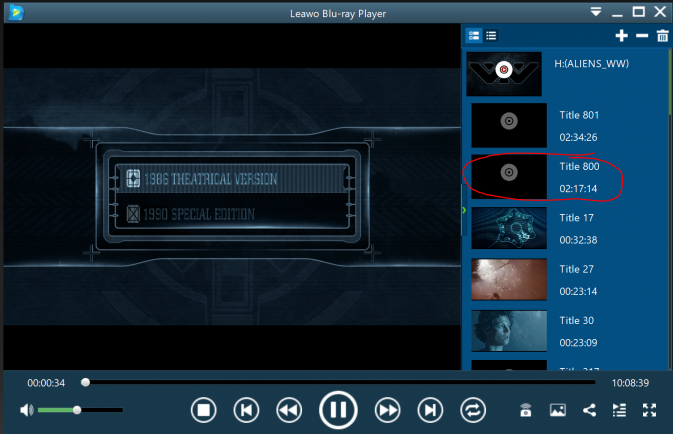The height and width of the screenshot is (434, 673).
Task: Fast forward the video
Action: (x=387, y=410)
